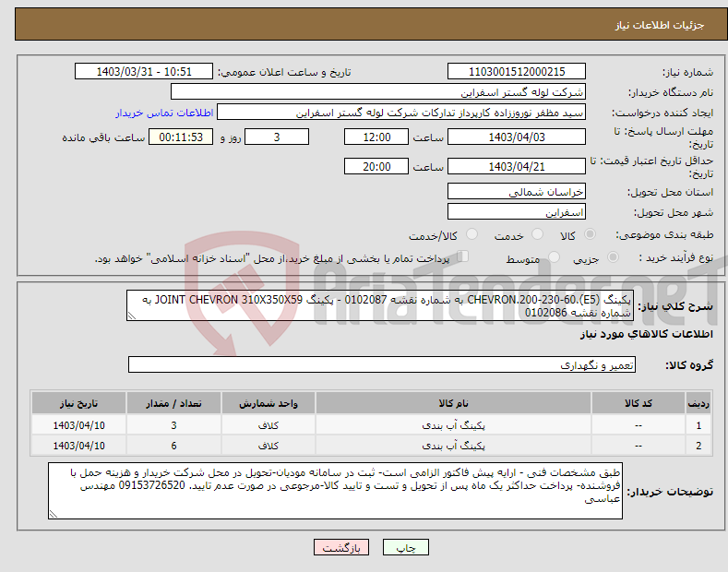Click the ردیف column header
This screenshot has width=728, height=572.
coord(698,403)
